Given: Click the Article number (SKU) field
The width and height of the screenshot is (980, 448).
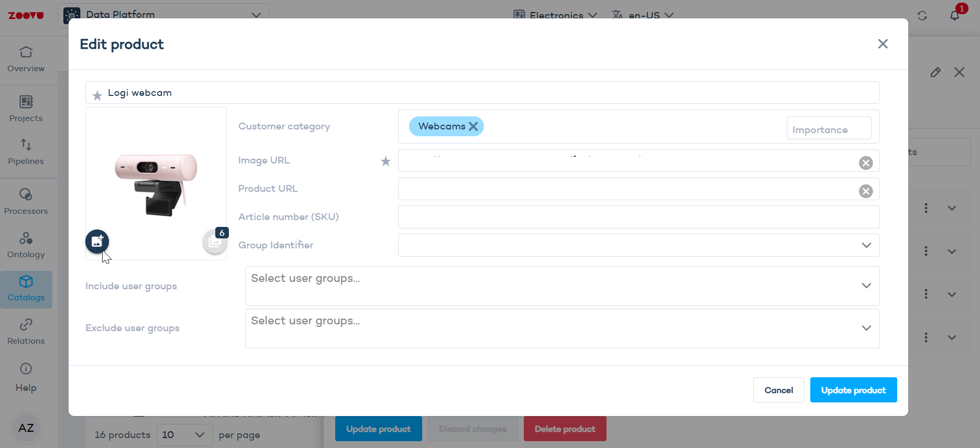Looking at the screenshot, I should [638, 217].
